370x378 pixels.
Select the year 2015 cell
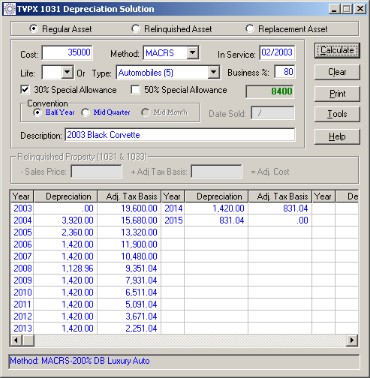point(173,221)
